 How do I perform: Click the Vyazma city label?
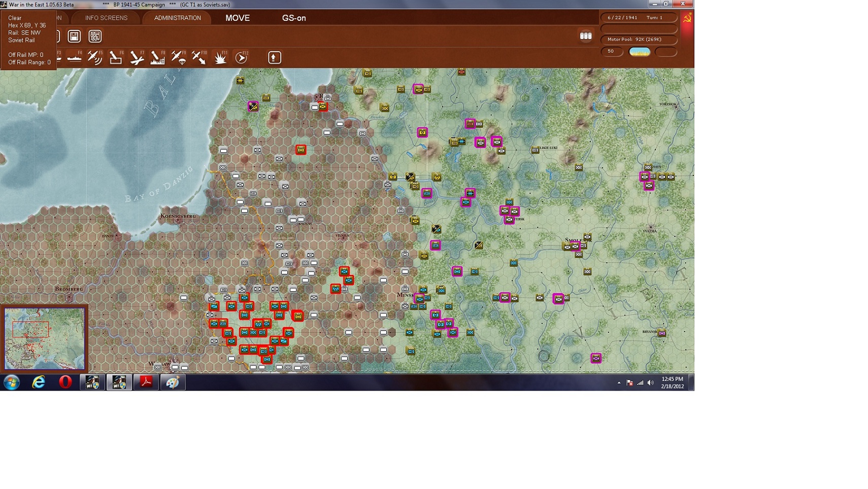[x=650, y=231]
